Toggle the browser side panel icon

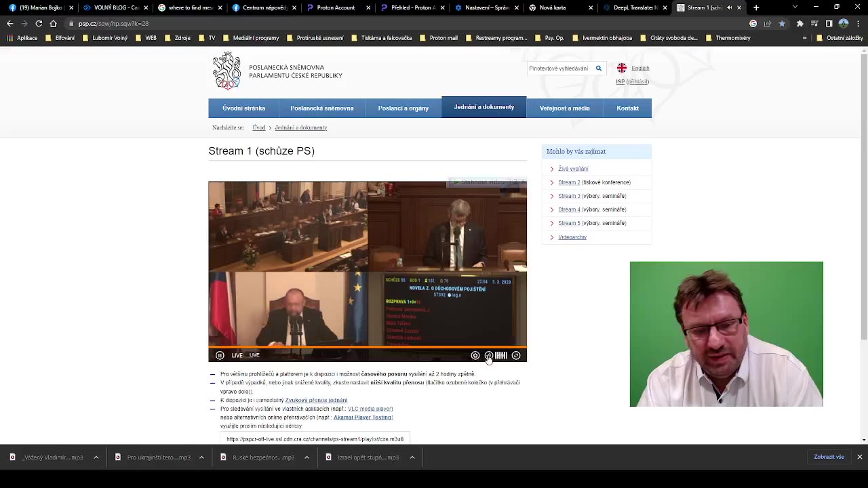(x=829, y=23)
